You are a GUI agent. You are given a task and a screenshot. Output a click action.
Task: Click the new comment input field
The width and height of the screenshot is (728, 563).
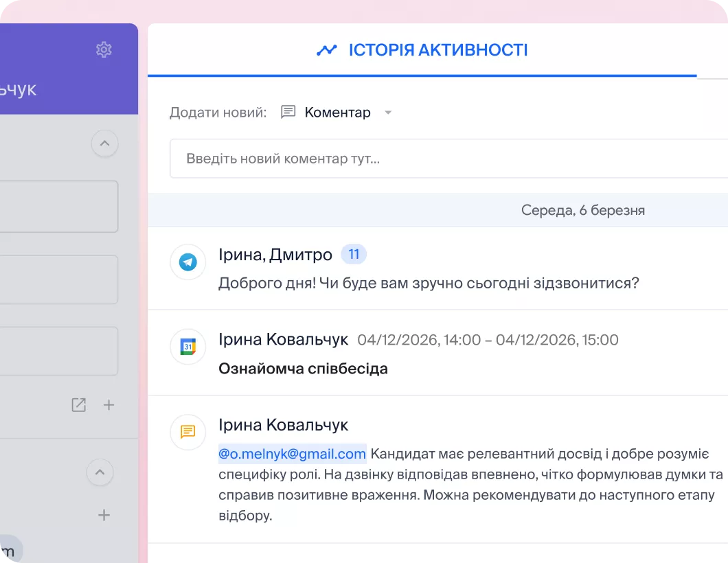coord(412,158)
